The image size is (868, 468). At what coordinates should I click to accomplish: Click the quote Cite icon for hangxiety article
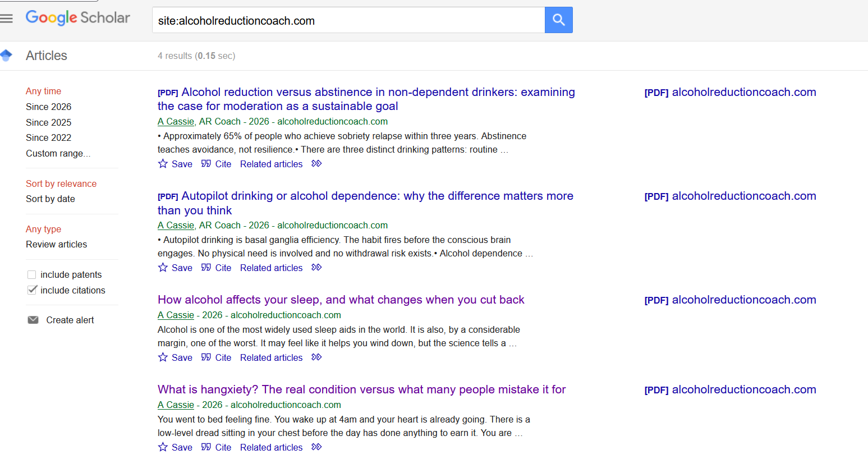click(206, 447)
